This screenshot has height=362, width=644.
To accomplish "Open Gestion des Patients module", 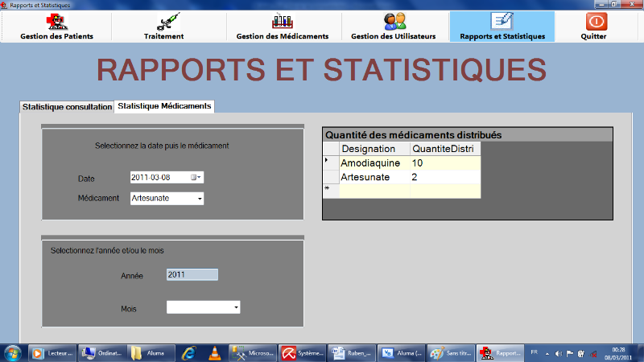I will pos(56,27).
